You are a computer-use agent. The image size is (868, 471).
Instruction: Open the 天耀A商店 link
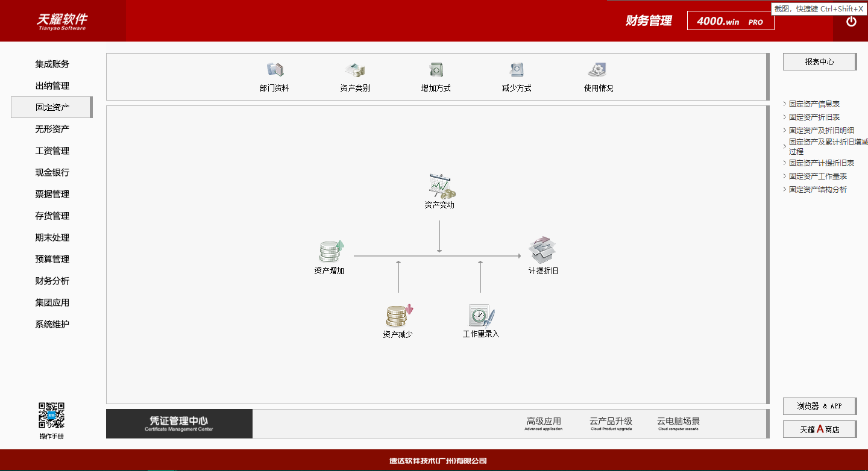pyautogui.click(x=819, y=429)
